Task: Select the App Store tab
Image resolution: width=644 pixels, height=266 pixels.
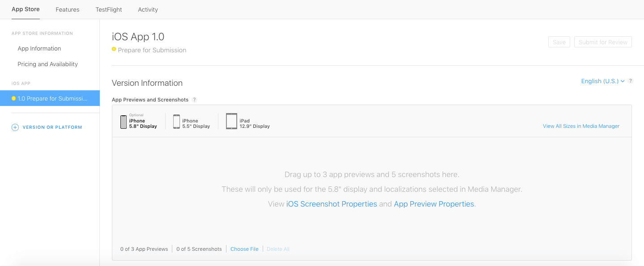Action: point(26,9)
